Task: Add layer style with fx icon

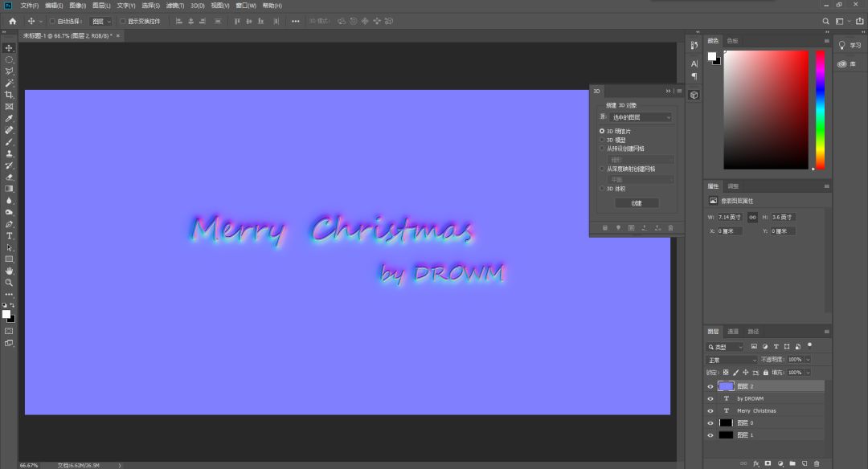Action: click(755, 463)
